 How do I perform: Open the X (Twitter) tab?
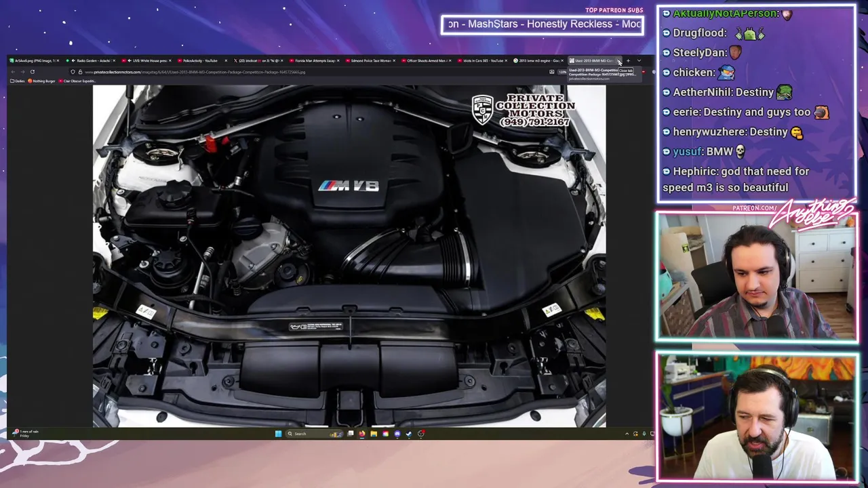coord(258,60)
